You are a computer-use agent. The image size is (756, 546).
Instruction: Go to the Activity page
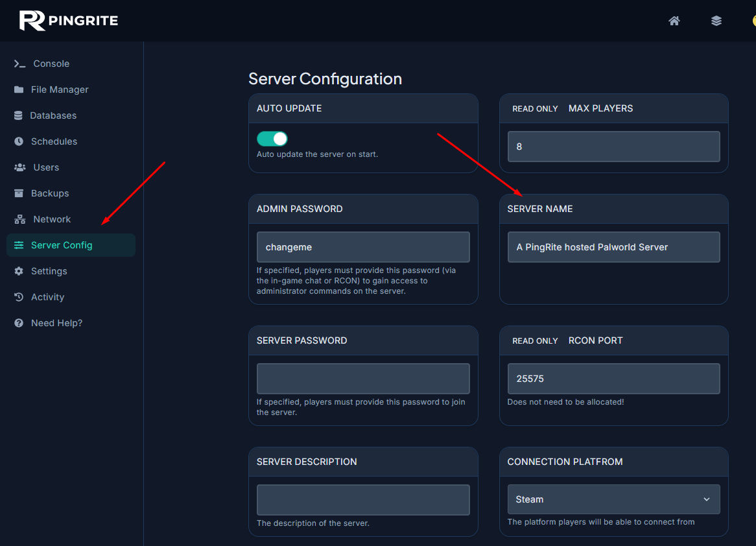[x=47, y=297]
